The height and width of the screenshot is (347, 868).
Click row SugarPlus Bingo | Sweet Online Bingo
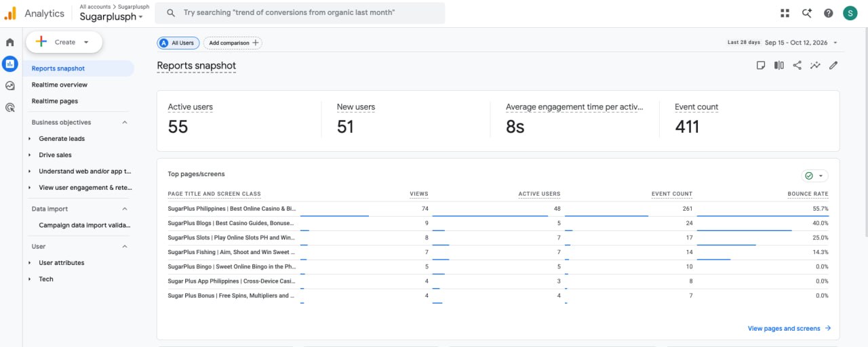point(498,266)
